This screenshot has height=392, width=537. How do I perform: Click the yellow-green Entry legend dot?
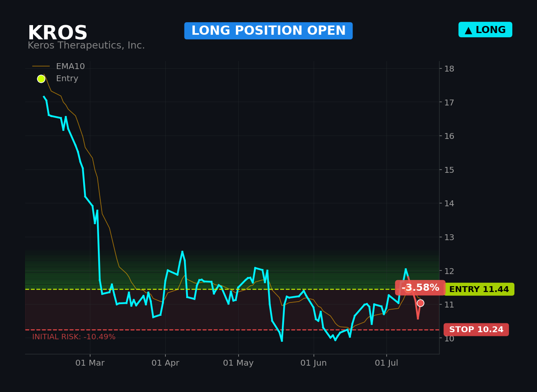(41, 79)
